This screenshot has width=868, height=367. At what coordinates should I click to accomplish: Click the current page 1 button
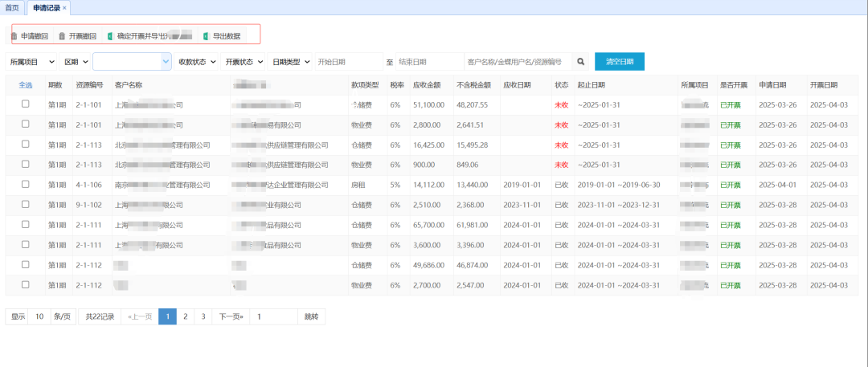pos(168,316)
